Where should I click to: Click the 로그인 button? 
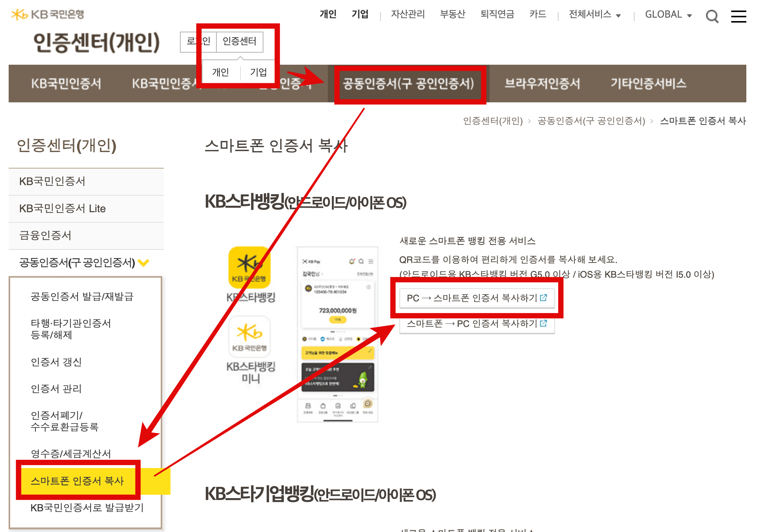(x=198, y=41)
